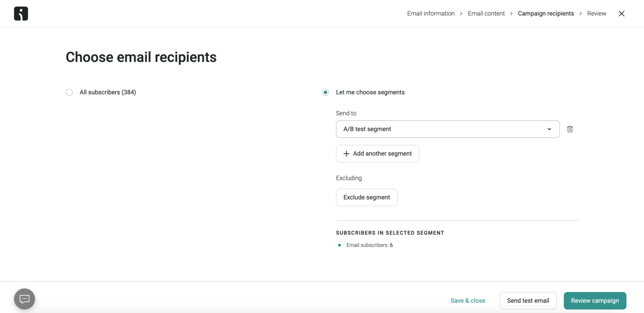Viewport: 644px width, 313px height.
Task: Delete the selected segment with trash icon
Action: tap(570, 129)
